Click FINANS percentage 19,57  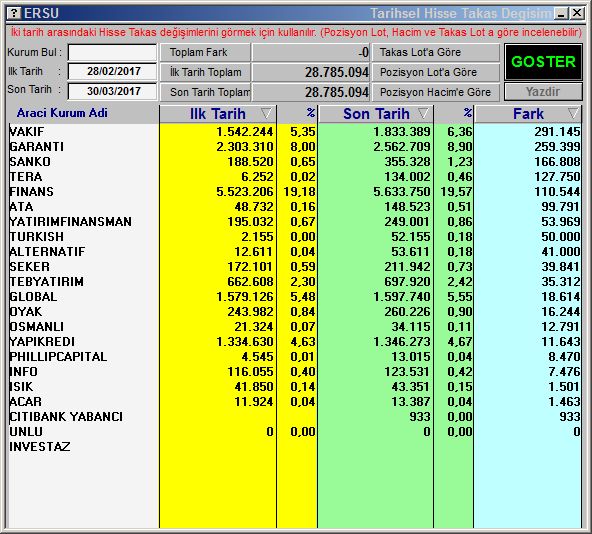456,191
